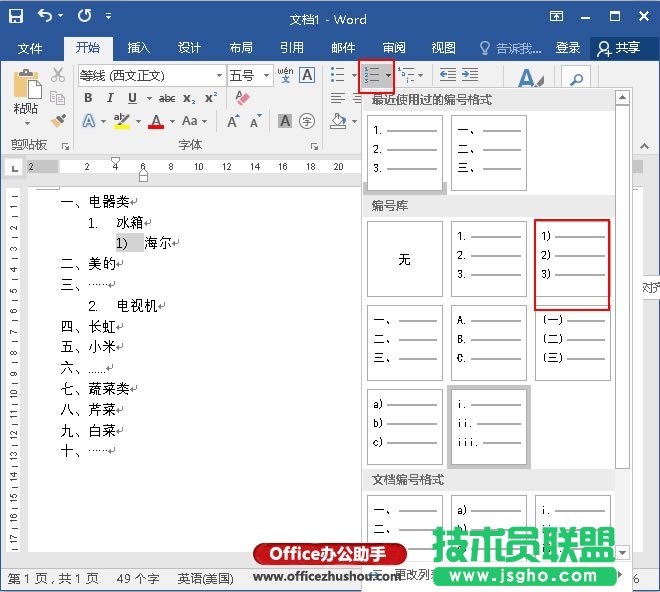Image resolution: width=660 pixels, height=592 pixels.
Task: Click the 粘贴 paste clipboard icon
Action: point(27,84)
